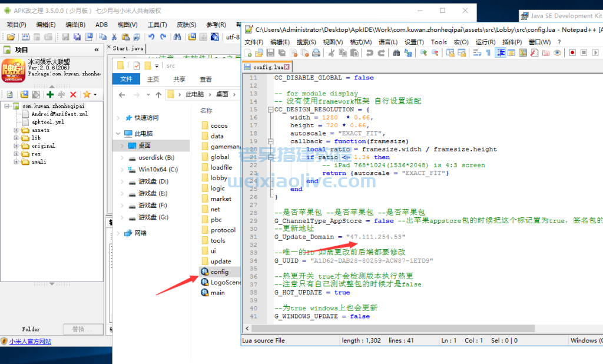Image resolution: width=603 pixels, height=364 pixels.
Task: Click the find binoculars icon in Notepad++
Action: coord(396,53)
